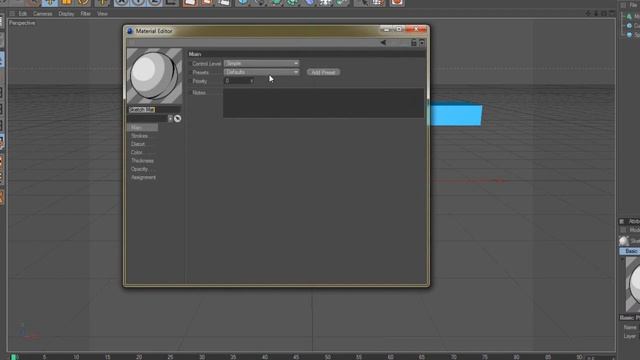
Task: Click Material Editor back arrow
Action: click(x=383, y=42)
